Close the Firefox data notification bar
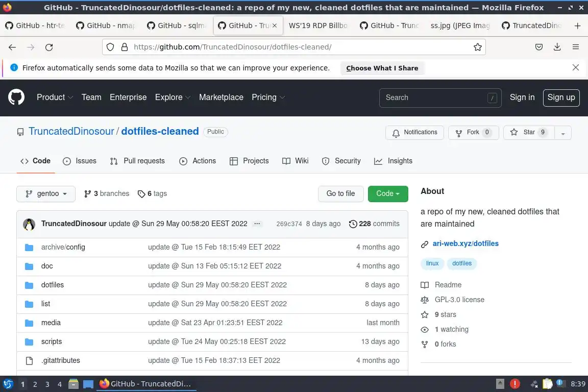 [576, 67]
